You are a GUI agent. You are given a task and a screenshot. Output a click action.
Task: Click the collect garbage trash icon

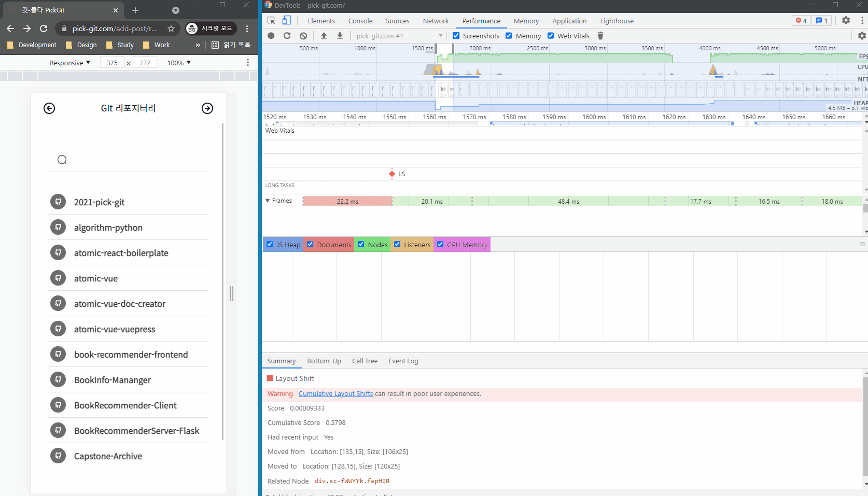tap(600, 36)
